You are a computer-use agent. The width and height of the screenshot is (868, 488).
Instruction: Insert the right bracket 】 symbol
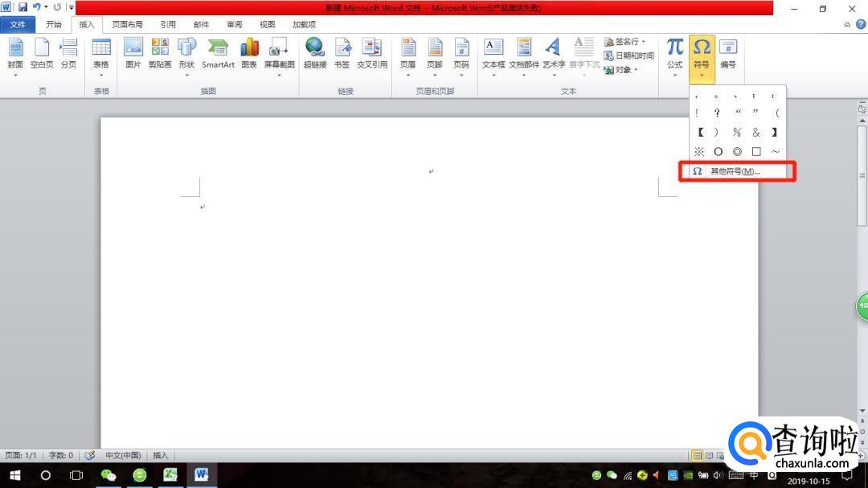click(775, 133)
